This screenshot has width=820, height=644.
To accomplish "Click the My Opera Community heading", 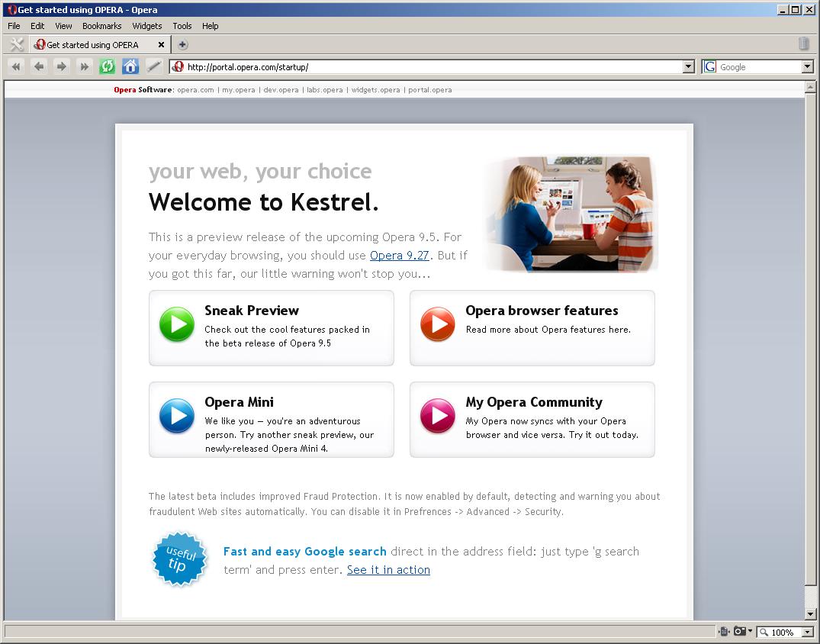I will [534, 402].
